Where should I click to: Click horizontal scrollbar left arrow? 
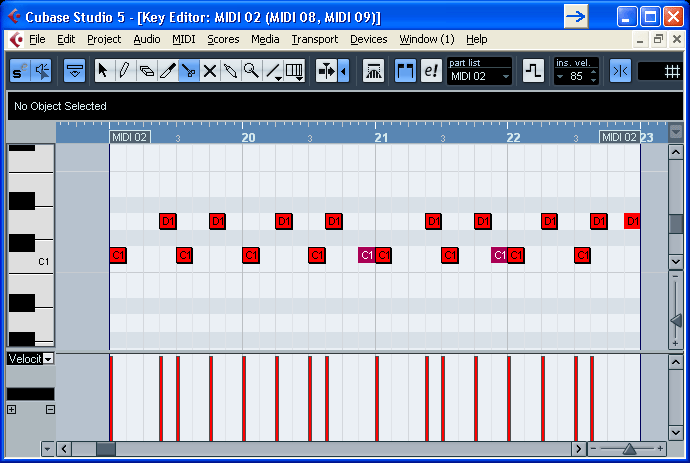tap(64, 449)
